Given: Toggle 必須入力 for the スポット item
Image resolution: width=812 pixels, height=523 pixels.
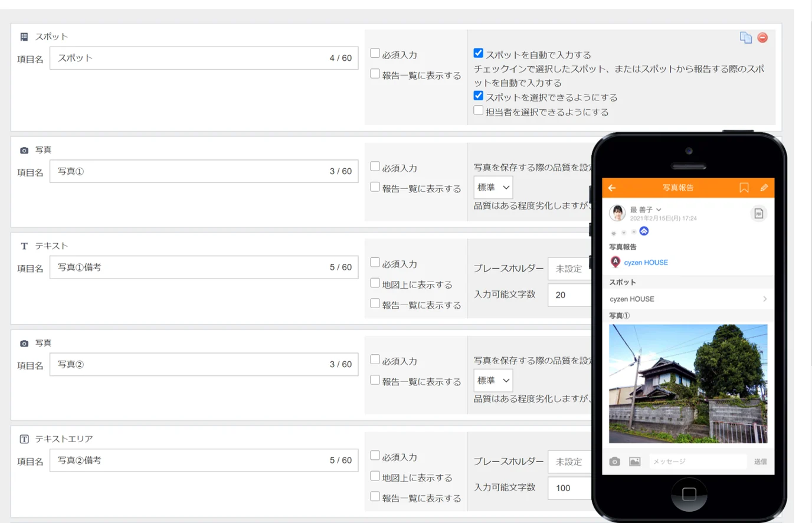Looking at the screenshot, I should [375, 53].
